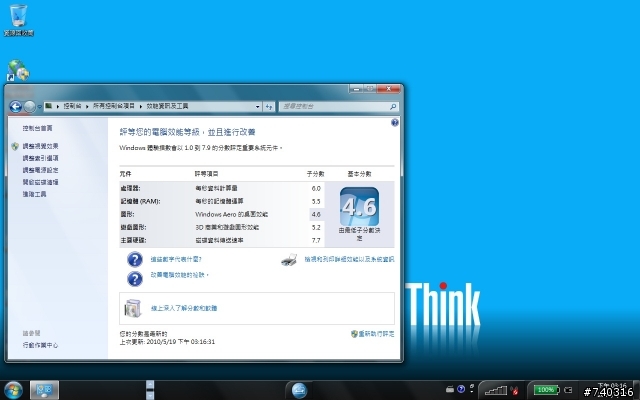Screen dimensions: 640x400
Task: Click the 100% battery gauge
Action: point(546,390)
